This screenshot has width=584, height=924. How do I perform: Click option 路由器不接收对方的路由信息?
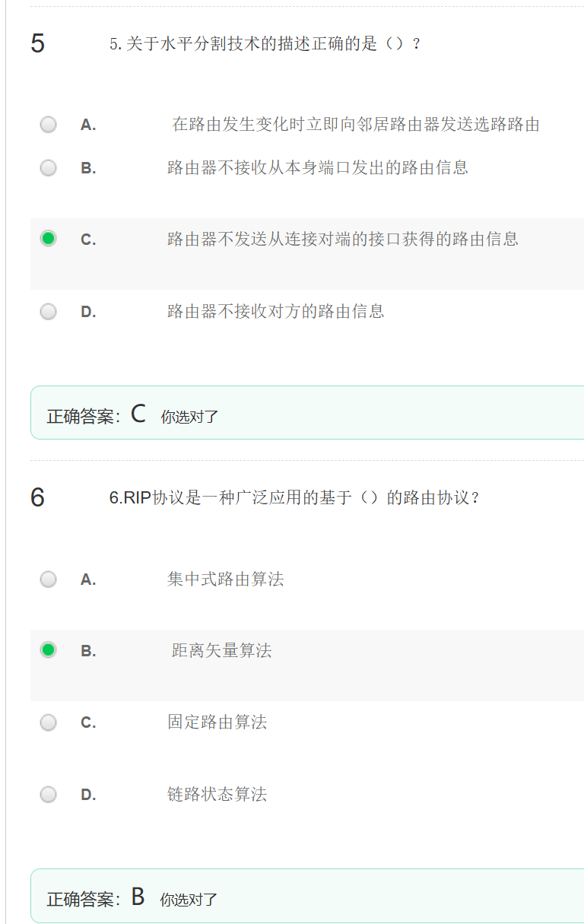276,311
